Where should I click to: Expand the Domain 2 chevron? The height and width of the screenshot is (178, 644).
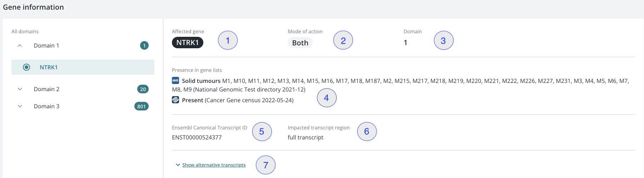click(x=20, y=89)
